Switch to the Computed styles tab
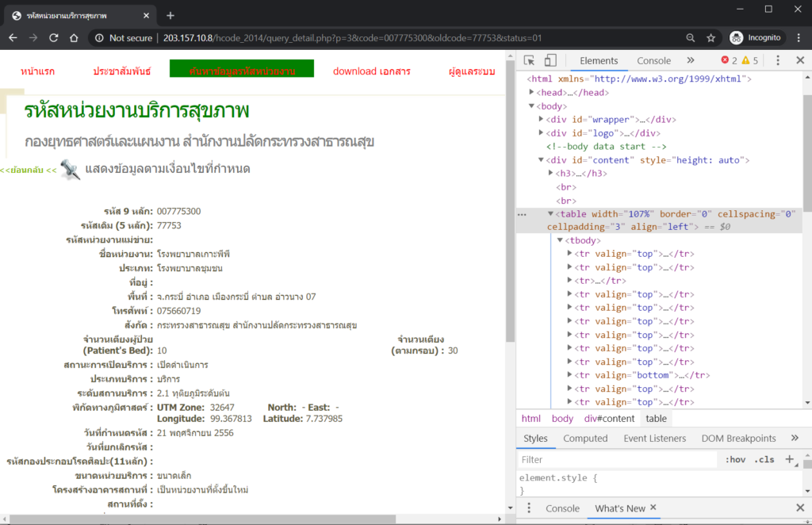Viewport: 812px width, 525px height. pos(585,439)
